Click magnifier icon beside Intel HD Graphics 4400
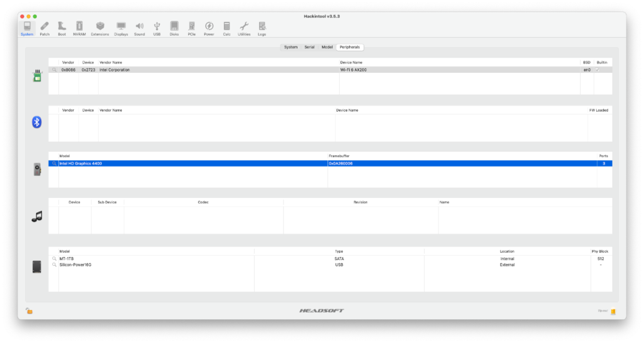The width and height of the screenshot is (644, 343). coord(54,164)
